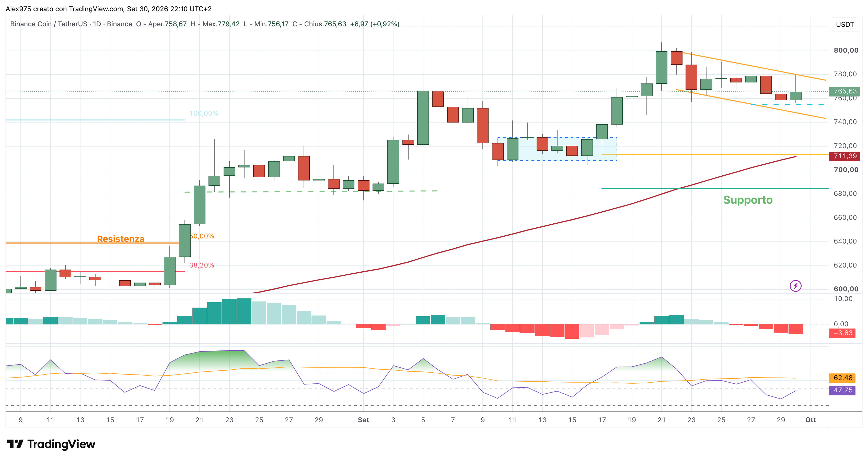Click the 800,00 price axis label

click(846, 51)
